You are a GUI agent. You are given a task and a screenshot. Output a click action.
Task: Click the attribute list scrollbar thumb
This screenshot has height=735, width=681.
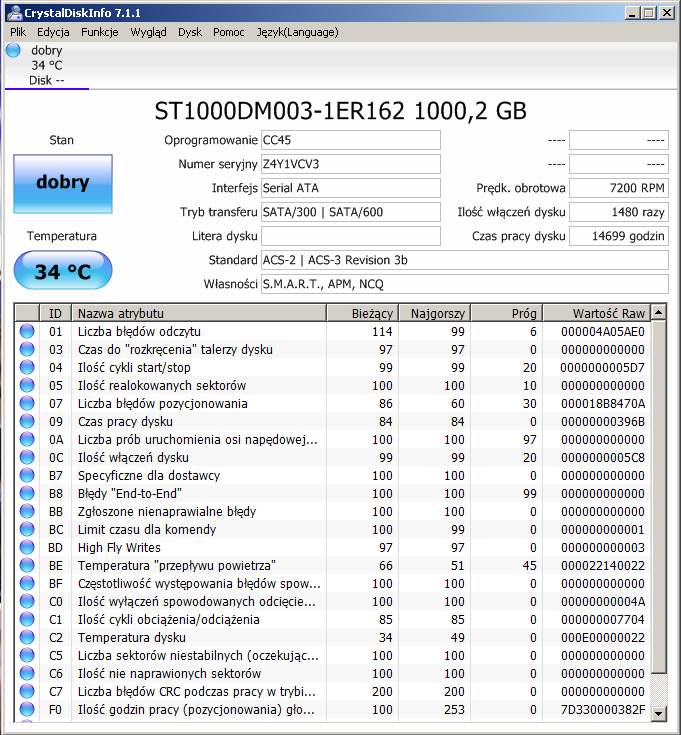(659, 497)
